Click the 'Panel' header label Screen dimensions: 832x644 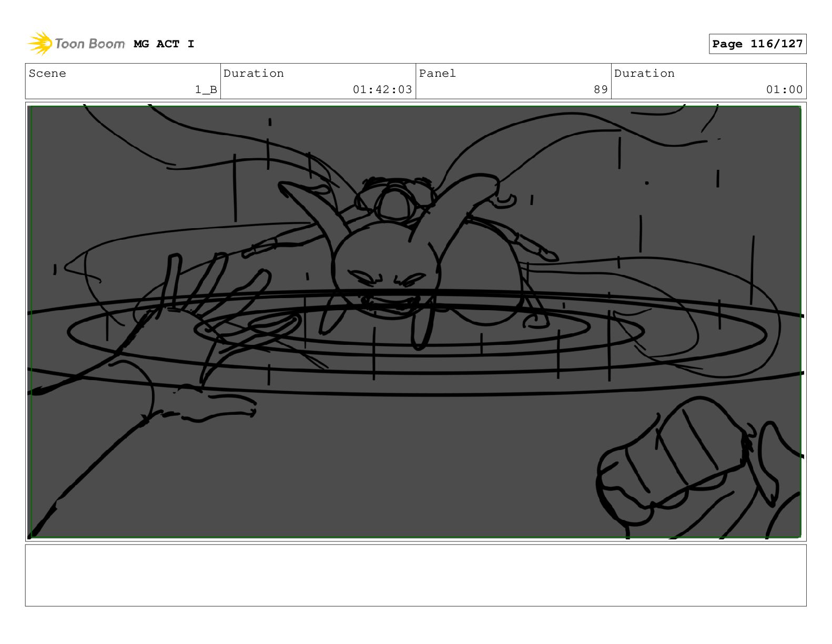(x=438, y=74)
